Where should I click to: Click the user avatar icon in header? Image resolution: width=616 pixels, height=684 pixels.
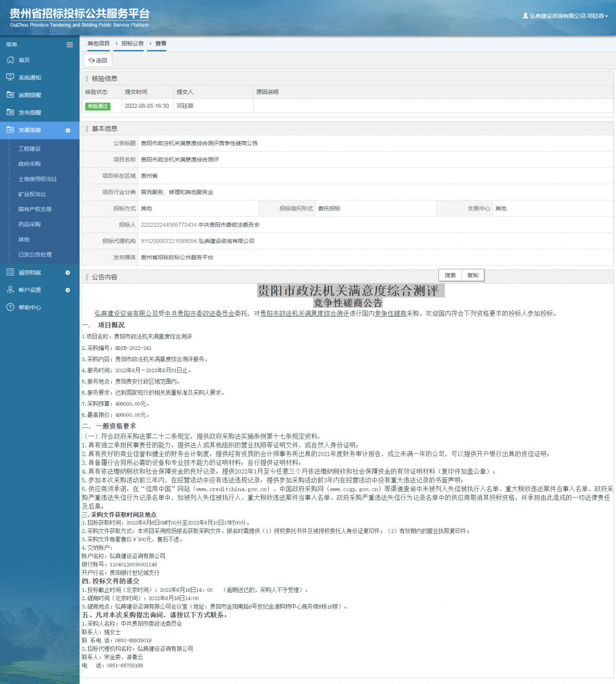[525, 16]
